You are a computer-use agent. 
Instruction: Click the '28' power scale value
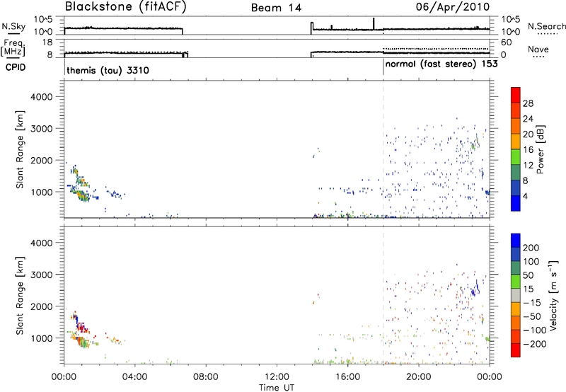[528, 103]
